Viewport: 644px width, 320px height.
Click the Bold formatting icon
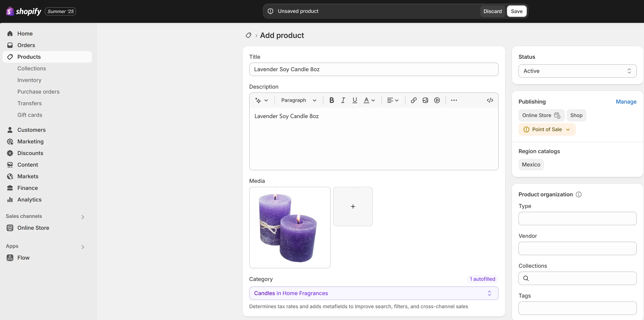click(331, 100)
